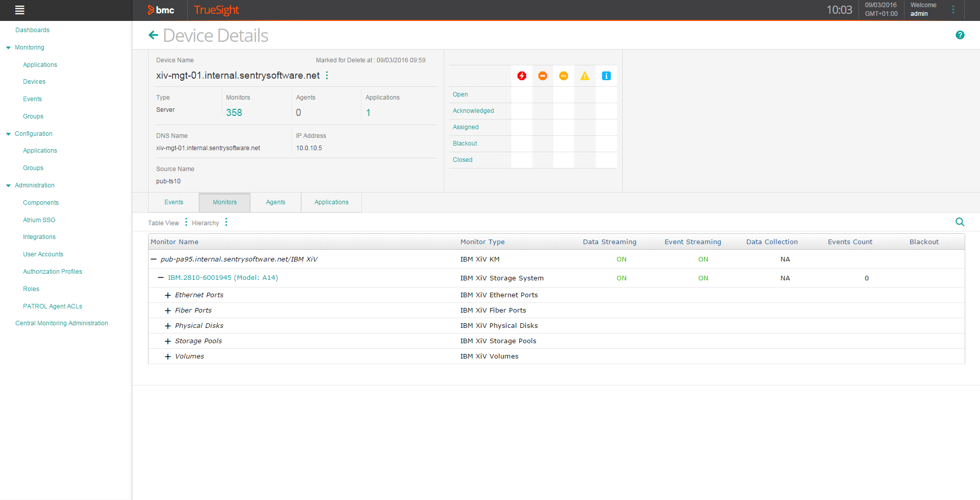Screen dimensions: 980x500
Task: Collapse the IBM.2810-6001945 row
Action: (x=160, y=277)
